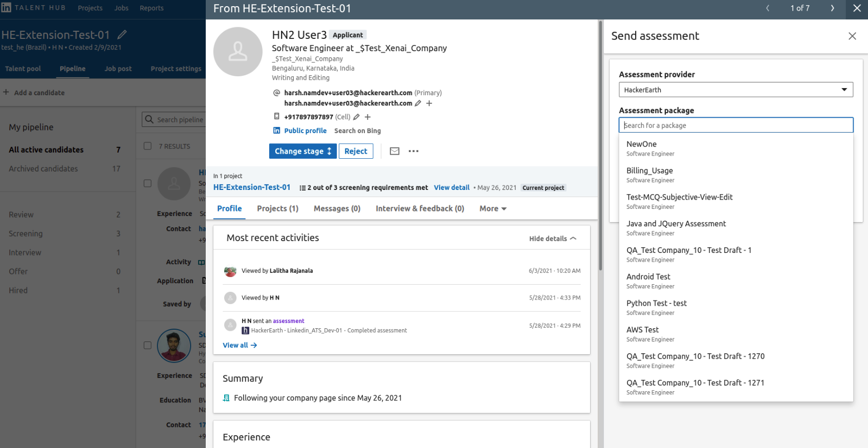Open the Change stage dropdown

[x=303, y=151]
